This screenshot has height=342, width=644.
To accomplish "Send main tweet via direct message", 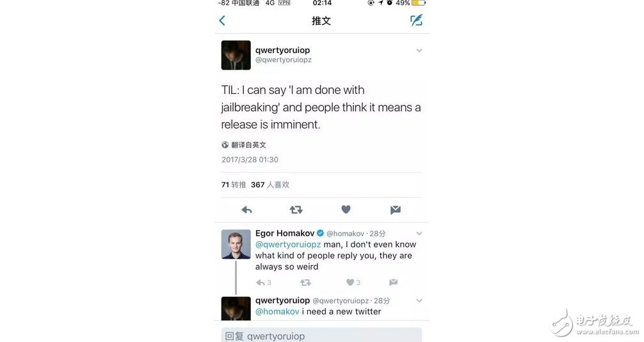I will pyautogui.click(x=395, y=210).
